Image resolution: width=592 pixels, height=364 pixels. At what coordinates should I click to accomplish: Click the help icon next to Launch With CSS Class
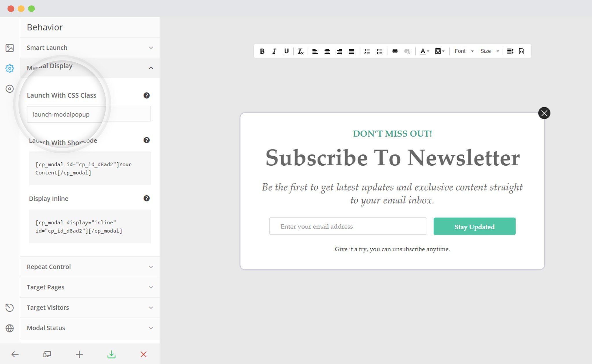146,95
